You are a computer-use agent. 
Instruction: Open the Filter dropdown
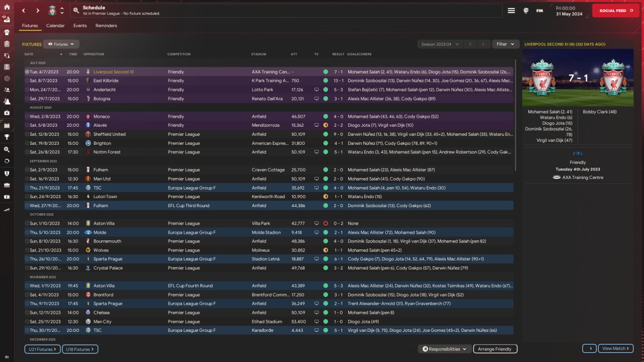click(505, 44)
